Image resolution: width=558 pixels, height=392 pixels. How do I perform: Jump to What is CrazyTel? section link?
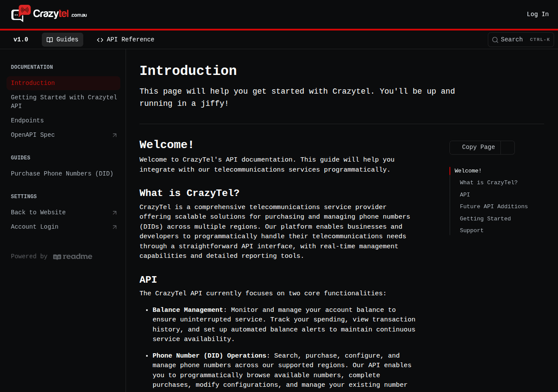489,183
